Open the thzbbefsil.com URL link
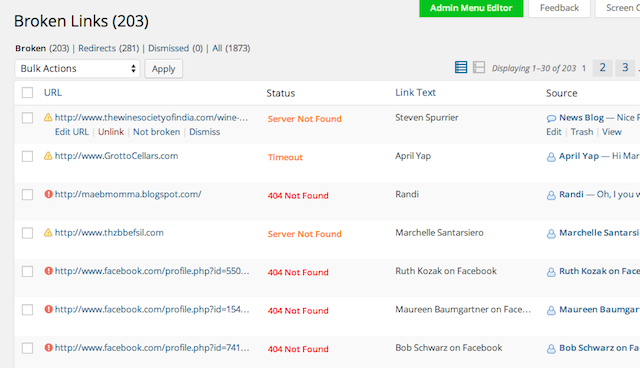The height and width of the screenshot is (368, 640). 109,233
